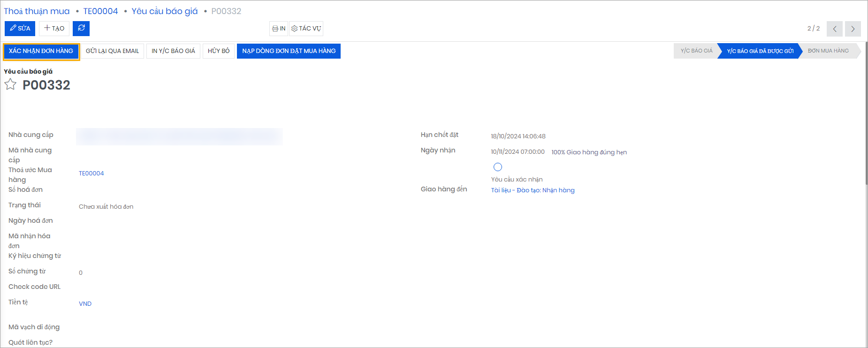Image resolution: width=868 pixels, height=348 pixels.
Task: Click XÁC NHẬN ĐƠN HÀNG button
Action: [x=41, y=51]
